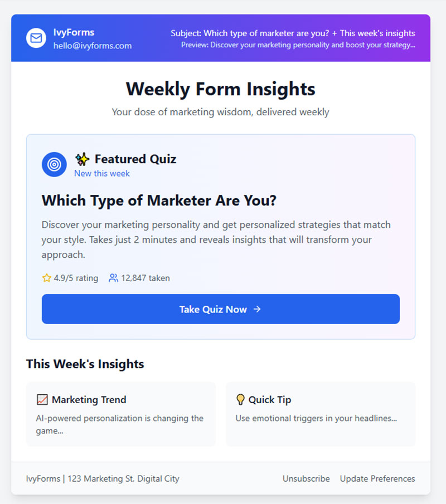The width and height of the screenshot is (446, 504).
Task: Open the Marketing Trend insight card
Action: (x=121, y=414)
